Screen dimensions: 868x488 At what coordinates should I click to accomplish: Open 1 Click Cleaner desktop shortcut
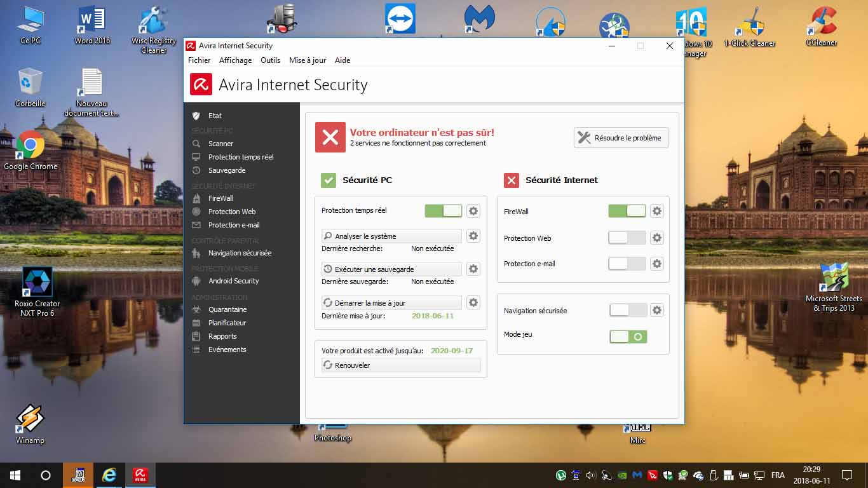(x=750, y=26)
